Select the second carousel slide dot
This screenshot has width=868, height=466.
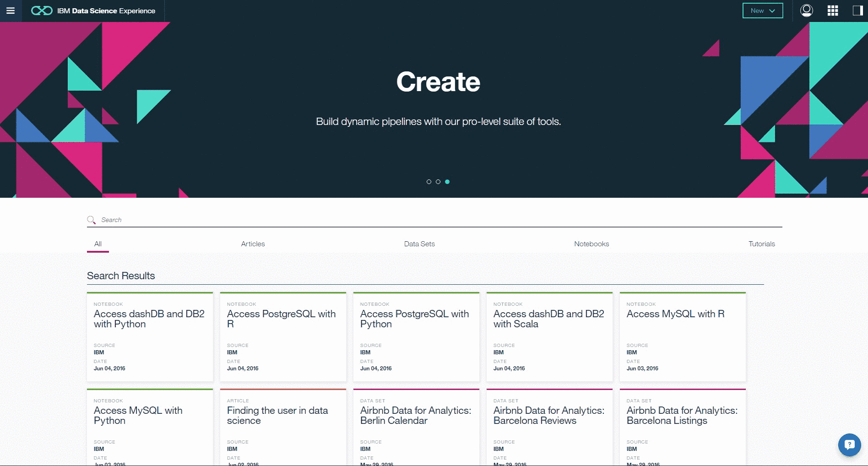point(438,182)
